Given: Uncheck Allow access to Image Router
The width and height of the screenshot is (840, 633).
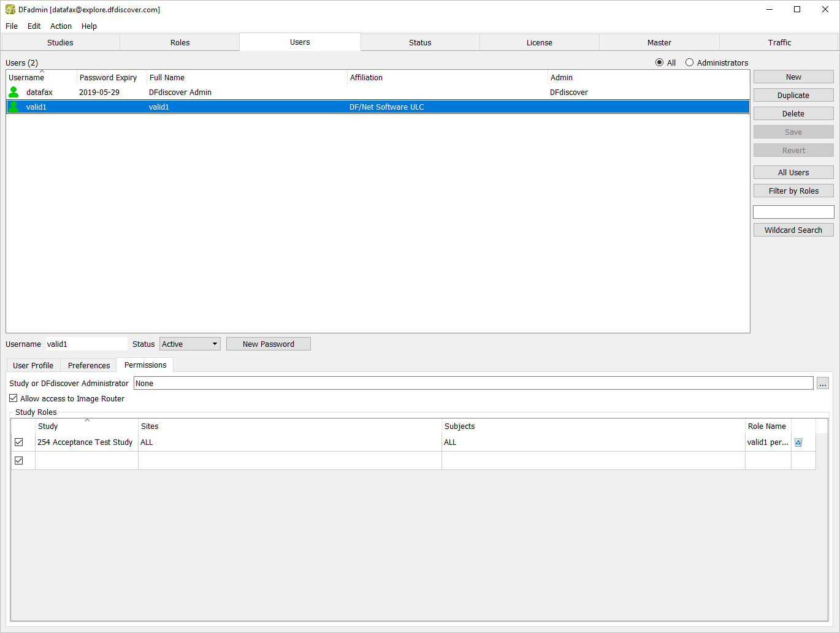Looking at the screenshot, I should (x=13, y=398).
